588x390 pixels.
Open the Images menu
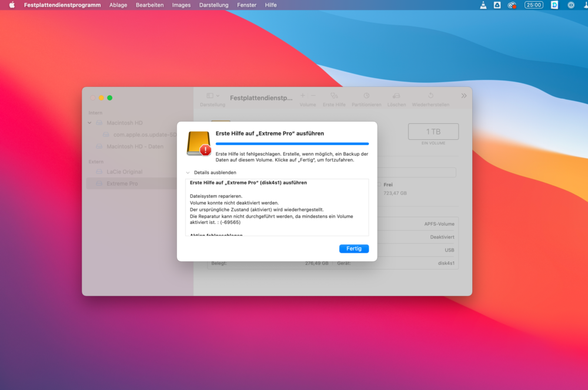coord(181,5)
